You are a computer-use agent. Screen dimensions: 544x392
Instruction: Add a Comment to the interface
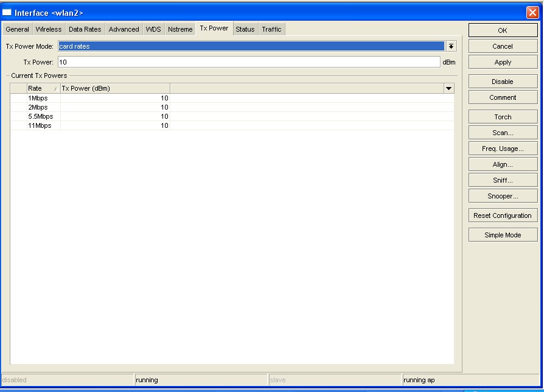(503, 97)
